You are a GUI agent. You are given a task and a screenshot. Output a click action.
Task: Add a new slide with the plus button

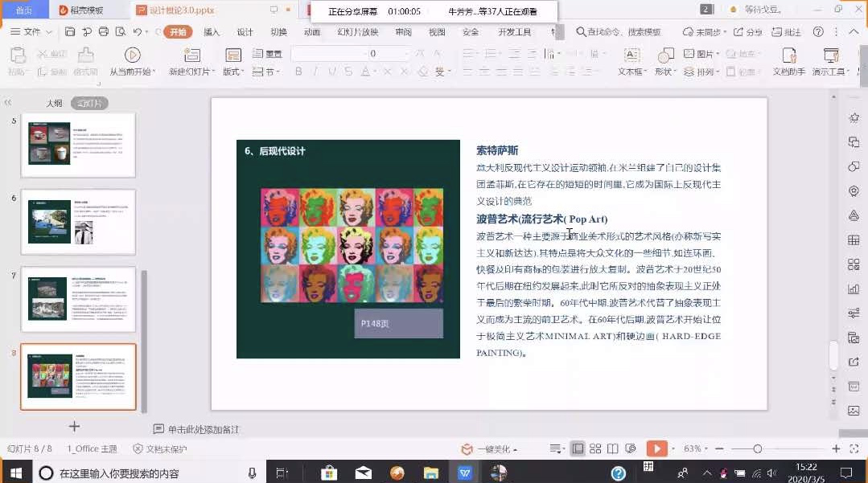(x=74, y=426)
